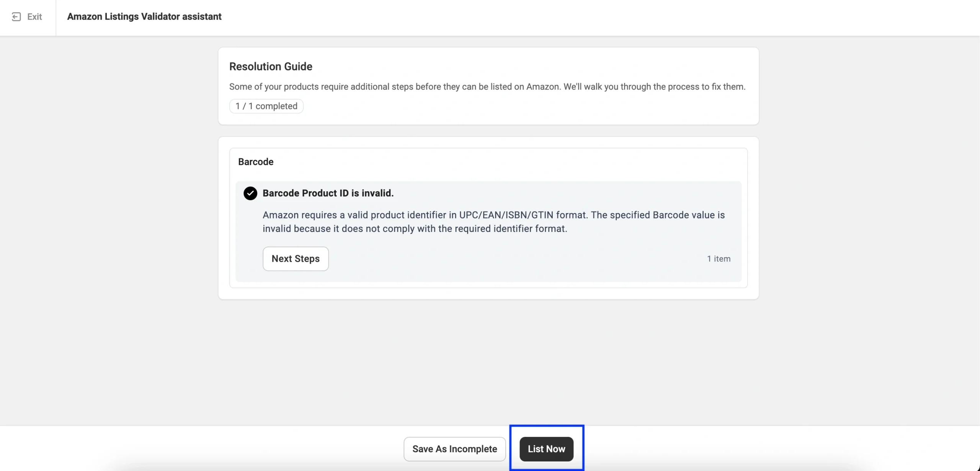Select 'Barcode Product ID is invalid.' heading

coord(328,193)
